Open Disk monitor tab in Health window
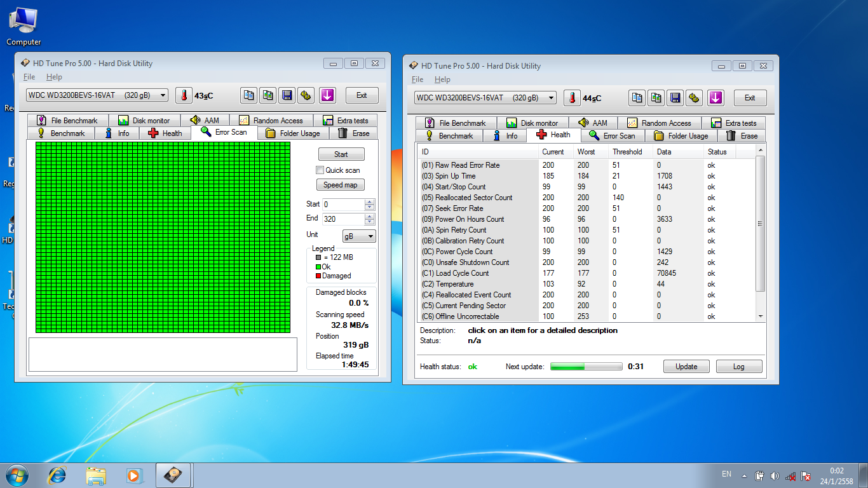Screen dimensions: 868x488 coord(532,123)
